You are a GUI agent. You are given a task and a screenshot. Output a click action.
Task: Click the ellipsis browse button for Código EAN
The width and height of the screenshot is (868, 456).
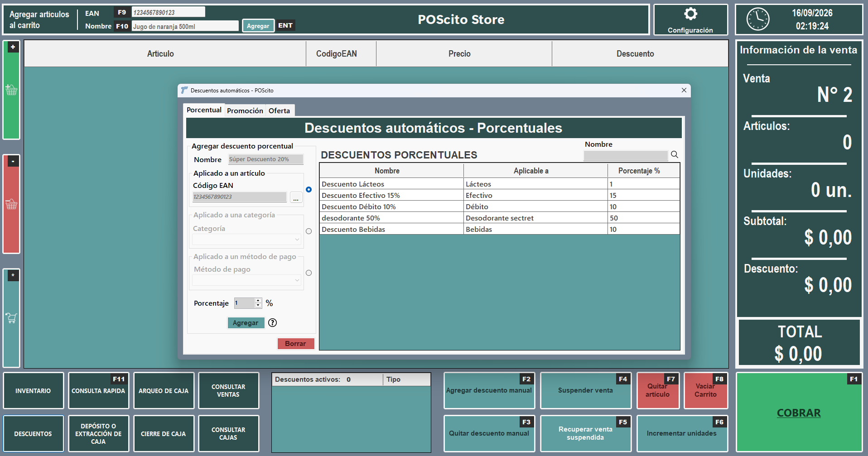[x=296, y=197]
